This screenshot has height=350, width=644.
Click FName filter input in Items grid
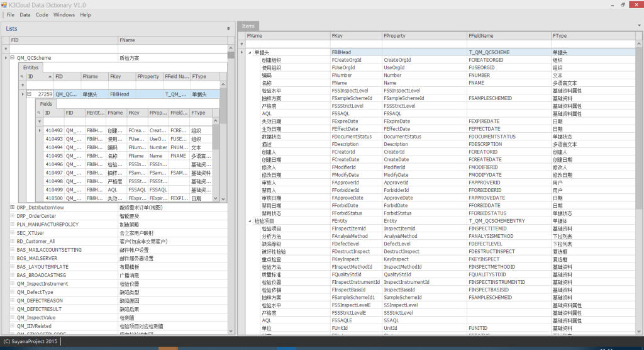[x=287, y=44]
